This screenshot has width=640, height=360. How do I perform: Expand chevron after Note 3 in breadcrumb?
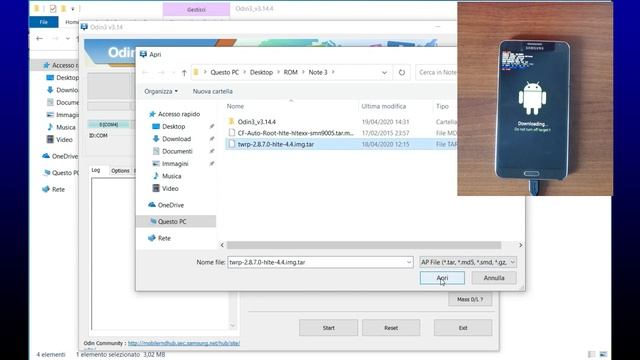[333, 72]
